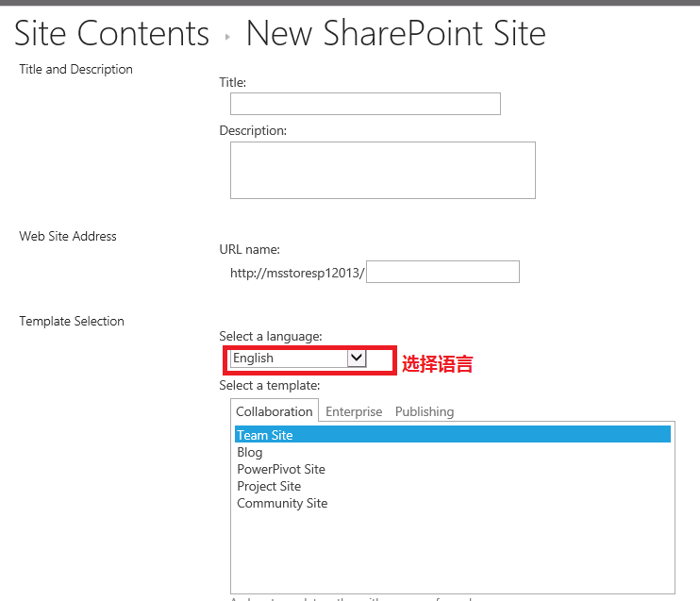
Task: Click the New SharePoint Site heading
Action: point(395,33)
